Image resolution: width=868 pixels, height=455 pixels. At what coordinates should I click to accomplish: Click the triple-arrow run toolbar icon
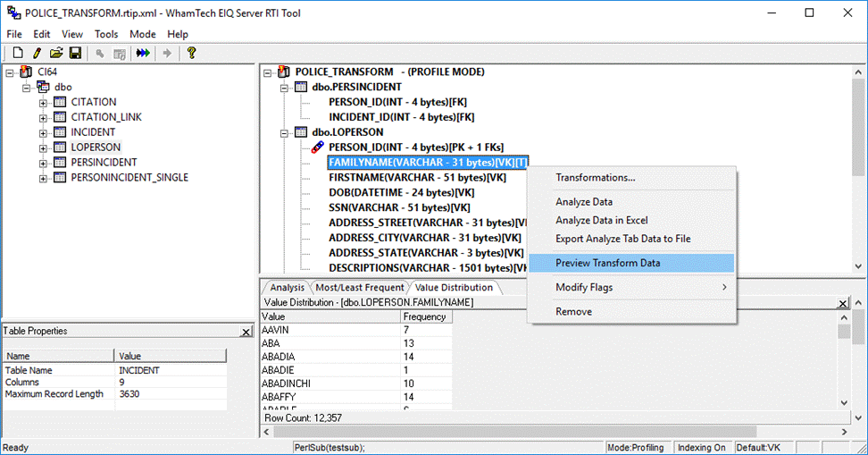143,54
